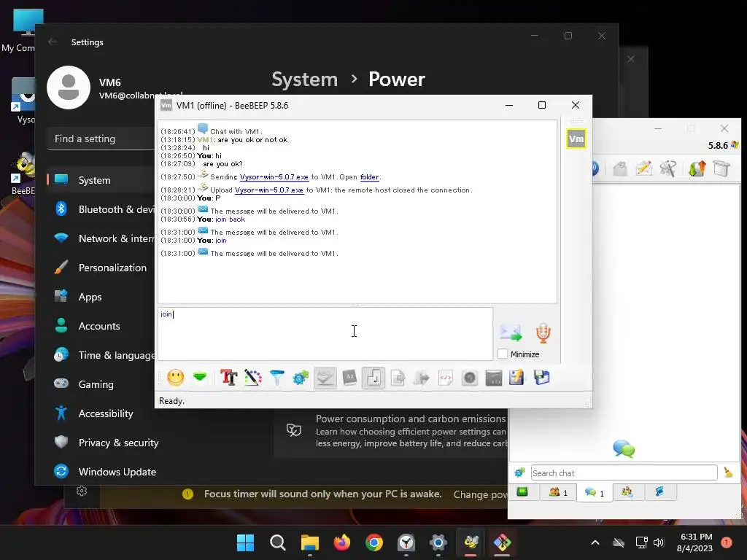Click the round dark gray icon in chat toolbar
Image resolution: width=747 pixels, height=560 pixels.
[470, 378]
